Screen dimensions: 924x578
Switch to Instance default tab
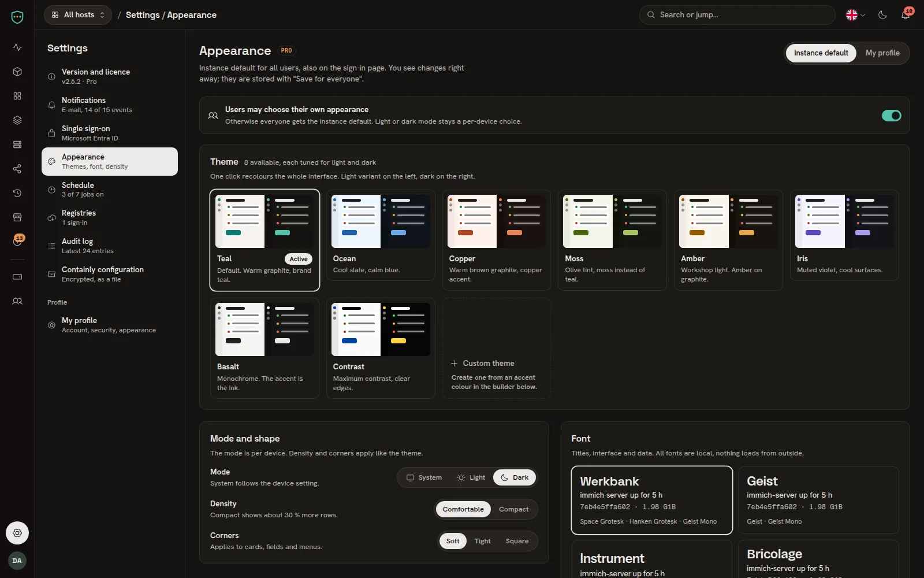(x=821, y=53)
